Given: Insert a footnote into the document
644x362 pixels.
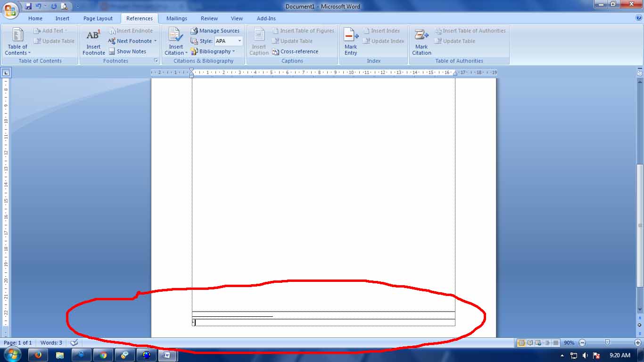Looking at the screenshot, I should coord(93,41).
